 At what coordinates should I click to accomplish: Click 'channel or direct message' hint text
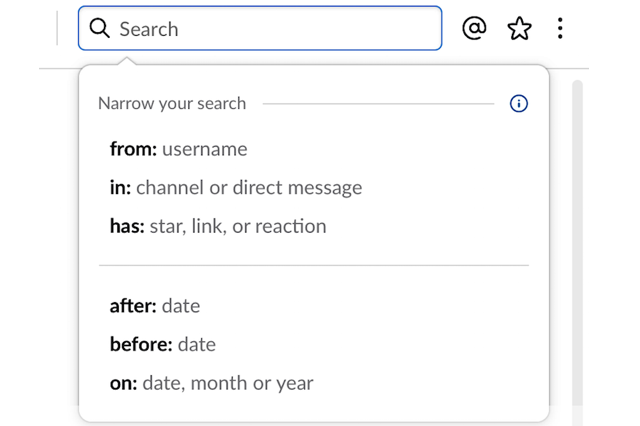point(249,188)
